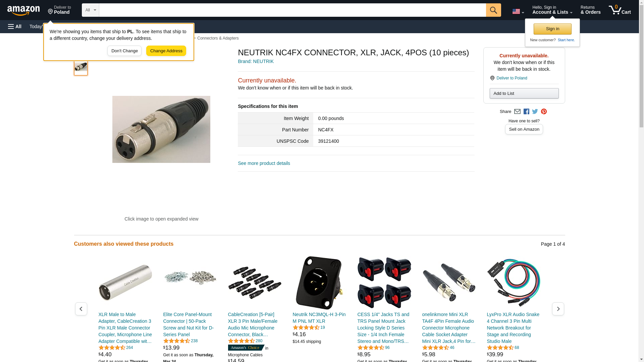Click the Don't Change button

[124, 51]
